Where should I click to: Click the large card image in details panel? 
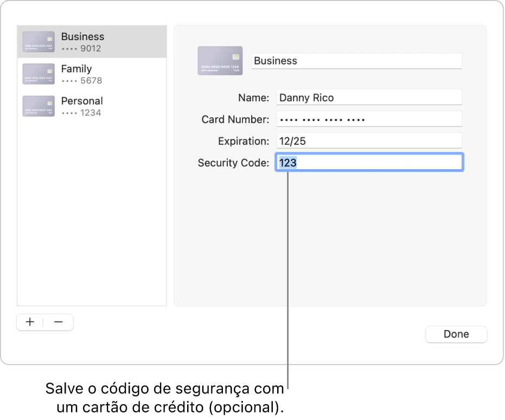tap(220, 61)
